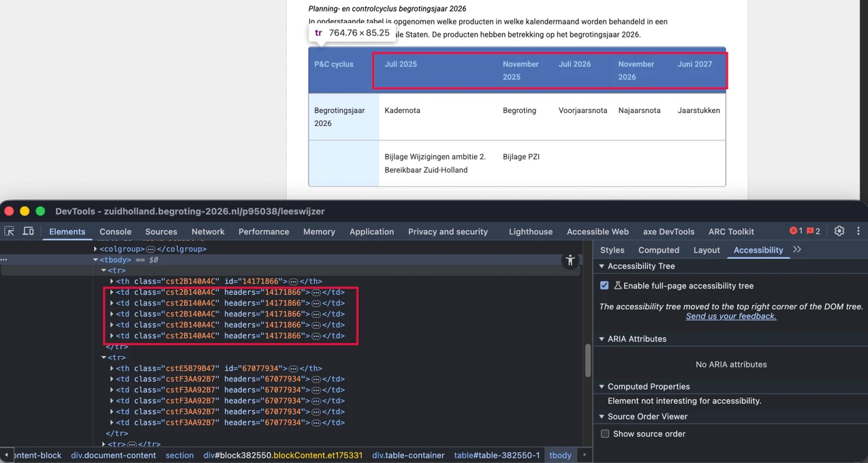Open the Computed sidebar tab

tap(658, 250)
